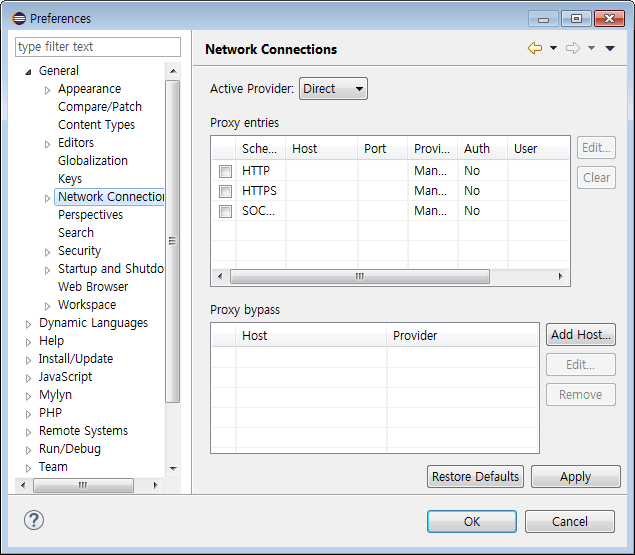Image resolution: width=635 pixels, height=555 pixels.
Task: Expand the Install/Update category
Action: click(x=28, y=360)
